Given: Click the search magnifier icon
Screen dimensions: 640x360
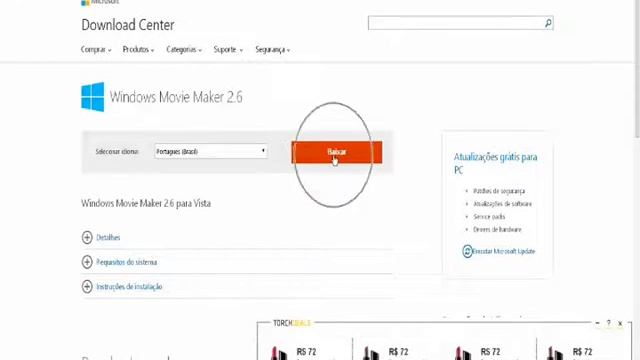Looking at the screenshot, I should tap(548, 23).
